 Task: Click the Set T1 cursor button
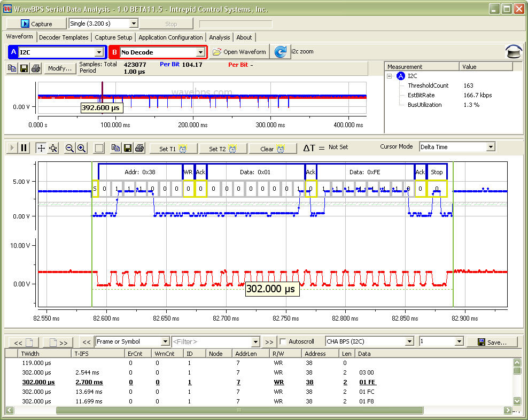173,149
